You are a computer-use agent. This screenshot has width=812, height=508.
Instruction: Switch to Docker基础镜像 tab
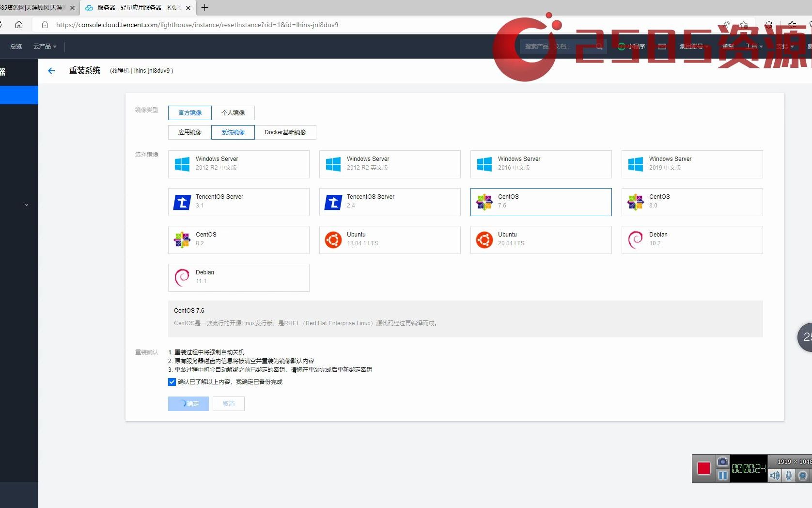(x=285, y=132)
